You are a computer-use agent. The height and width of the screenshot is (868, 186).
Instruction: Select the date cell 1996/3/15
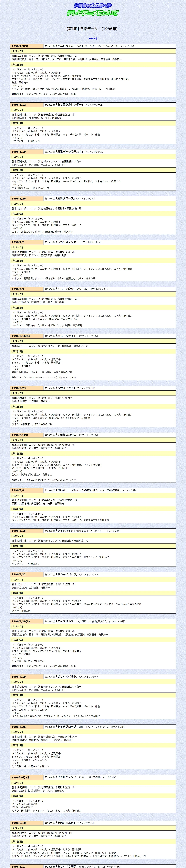27,531
